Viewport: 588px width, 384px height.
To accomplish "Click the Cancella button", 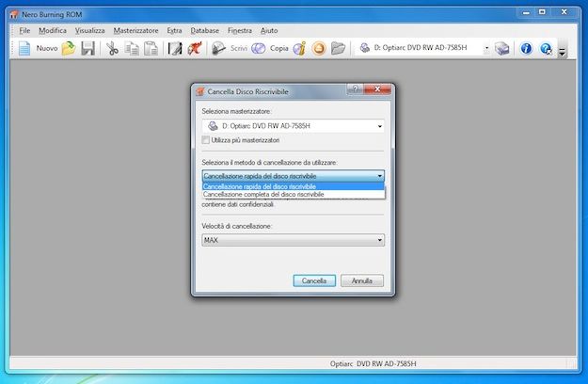I will point(314,280).
